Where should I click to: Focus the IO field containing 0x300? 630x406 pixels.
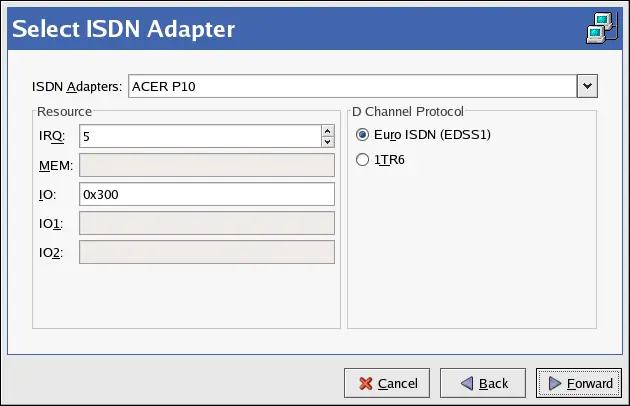point(206,194)
